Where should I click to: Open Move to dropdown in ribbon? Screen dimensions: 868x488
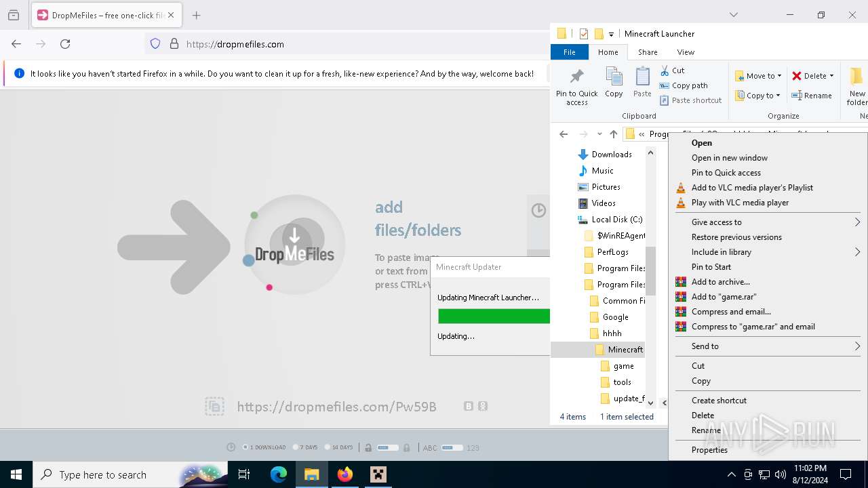(x=758, y=76)
